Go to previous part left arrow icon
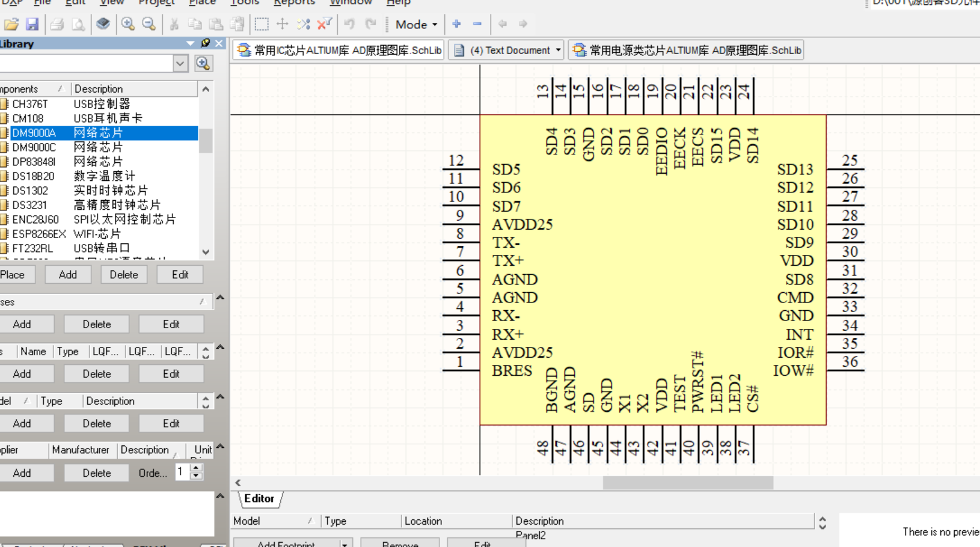 [x=503, y=24]
